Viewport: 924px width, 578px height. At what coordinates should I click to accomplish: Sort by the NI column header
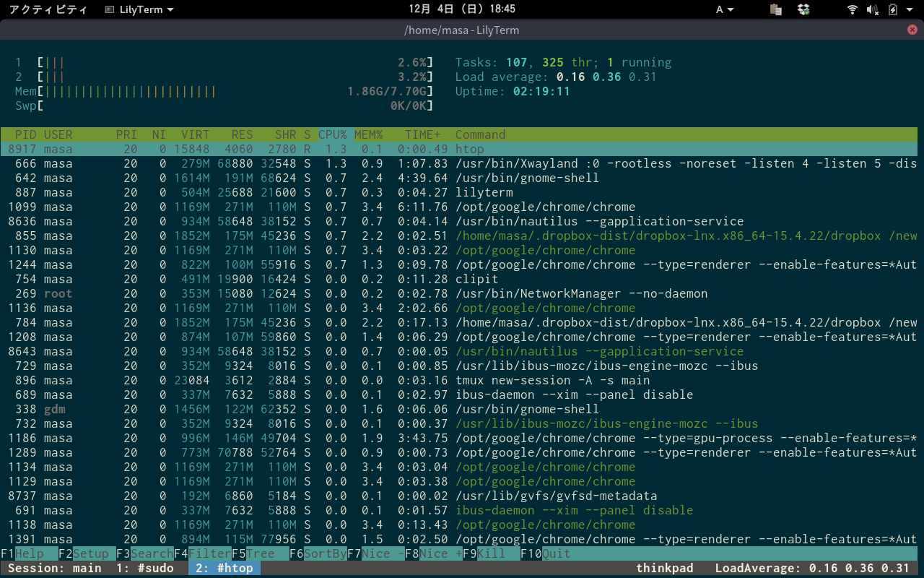point(160,134)
